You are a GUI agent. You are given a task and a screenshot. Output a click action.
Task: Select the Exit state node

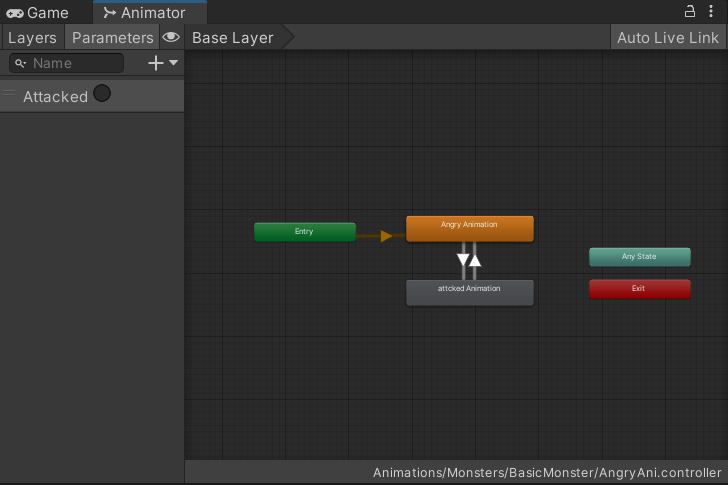[x=639, y=289]
